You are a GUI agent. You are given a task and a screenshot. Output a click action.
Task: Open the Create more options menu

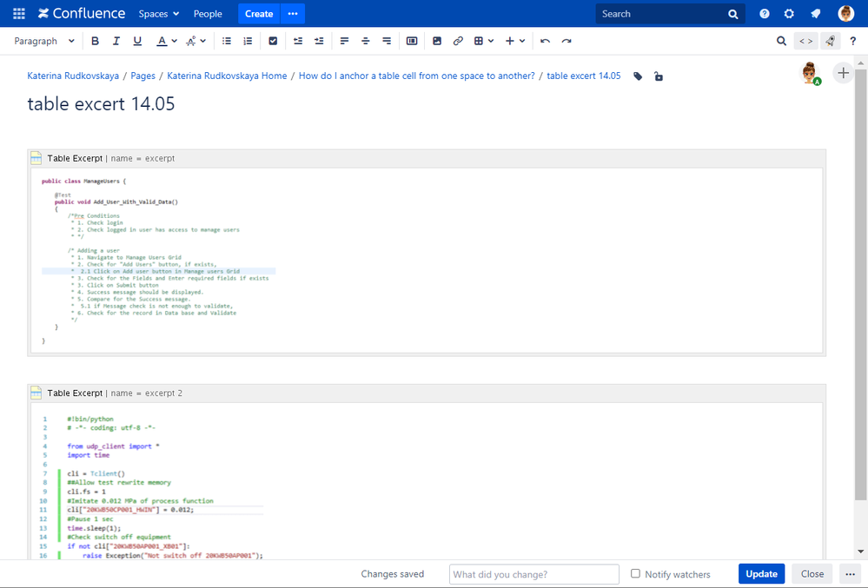click(x=293, y=14)
